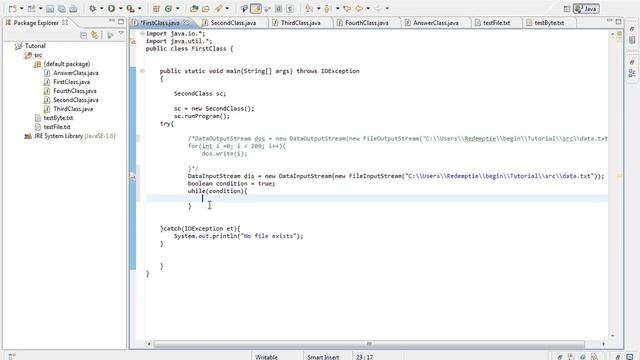Screen dimensions: 640x360
Task: Select testFile.txt in Package Explorer tree
Action: click(x=57, y=127)
